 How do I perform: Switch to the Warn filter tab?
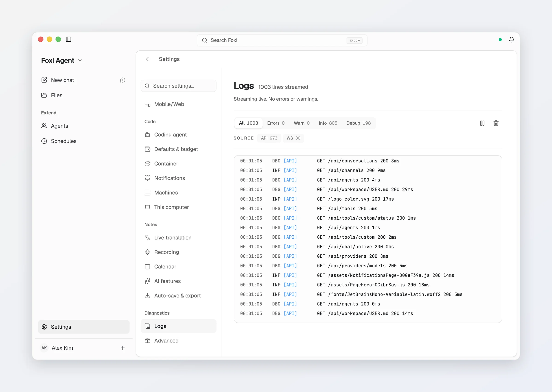302,123
